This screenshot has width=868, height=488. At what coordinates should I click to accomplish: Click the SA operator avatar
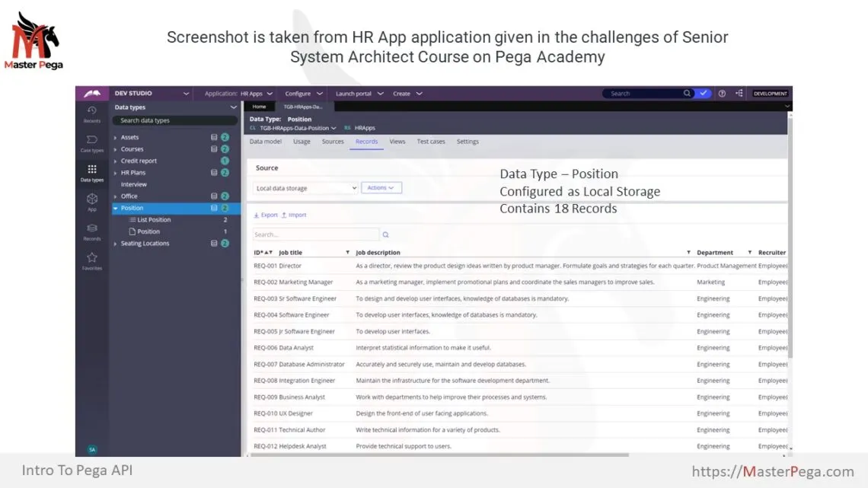point(92,449)
